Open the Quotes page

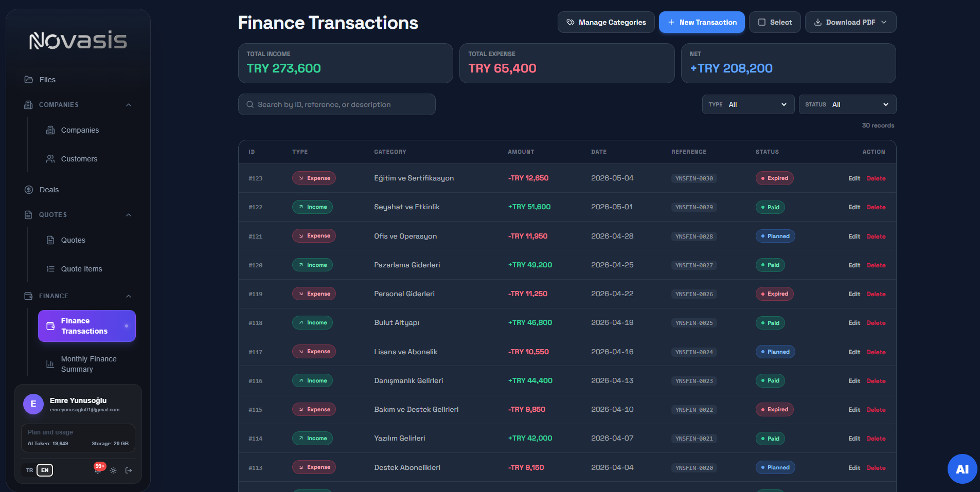(x=73, y=240)
